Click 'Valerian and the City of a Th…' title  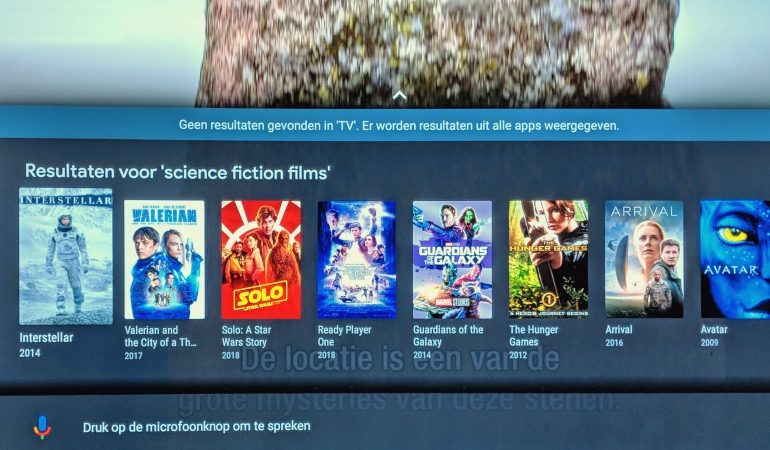tap(161, 337)
